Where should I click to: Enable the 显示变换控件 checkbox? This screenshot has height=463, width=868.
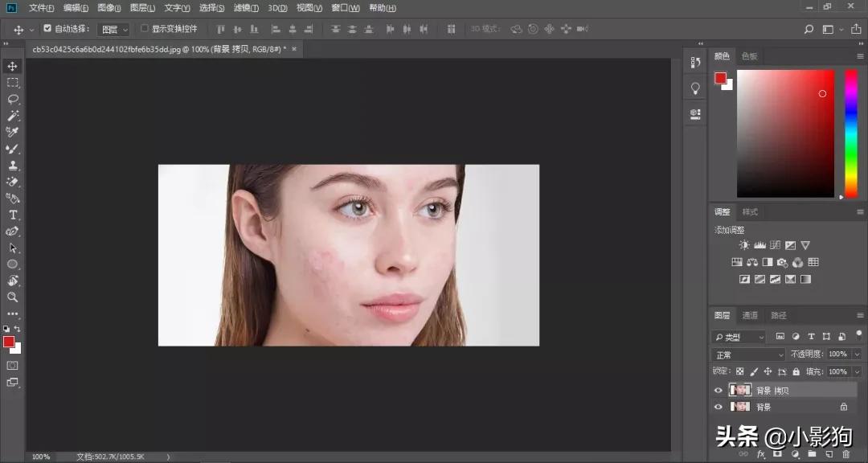[145, 29]
